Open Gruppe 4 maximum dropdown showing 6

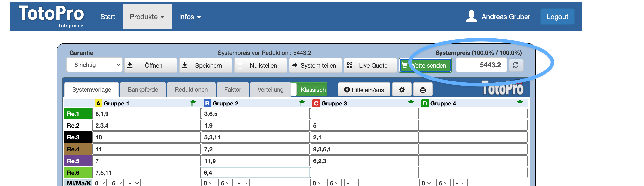point(443,183)
